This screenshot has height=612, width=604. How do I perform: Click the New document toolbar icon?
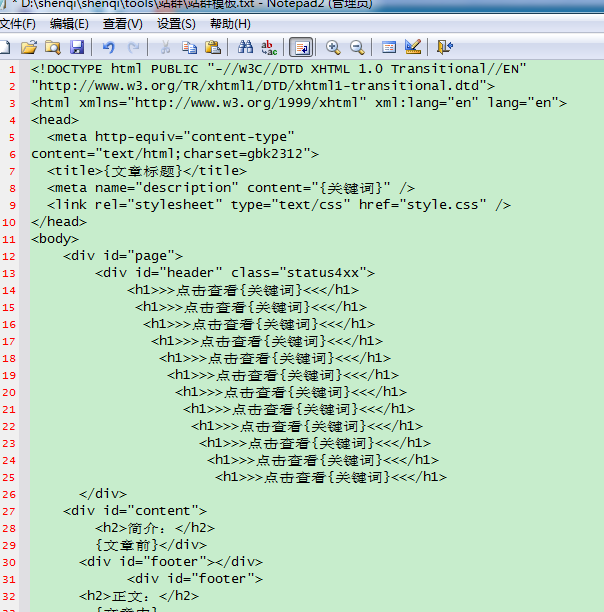tap(6, 47)
